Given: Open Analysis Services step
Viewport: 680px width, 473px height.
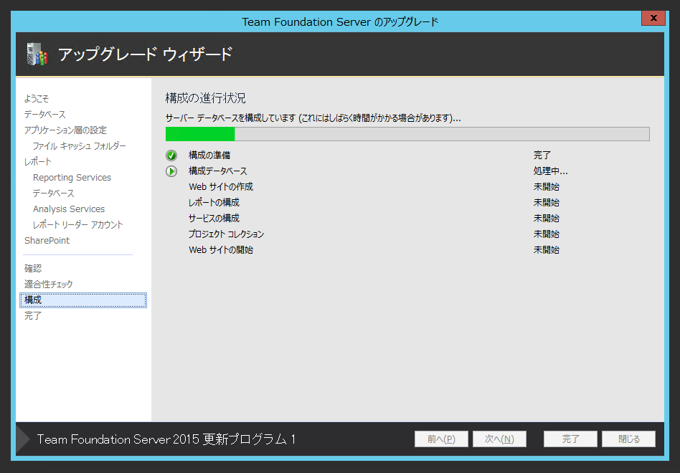Looking at the screenshot, I should (x=69, y=209).
